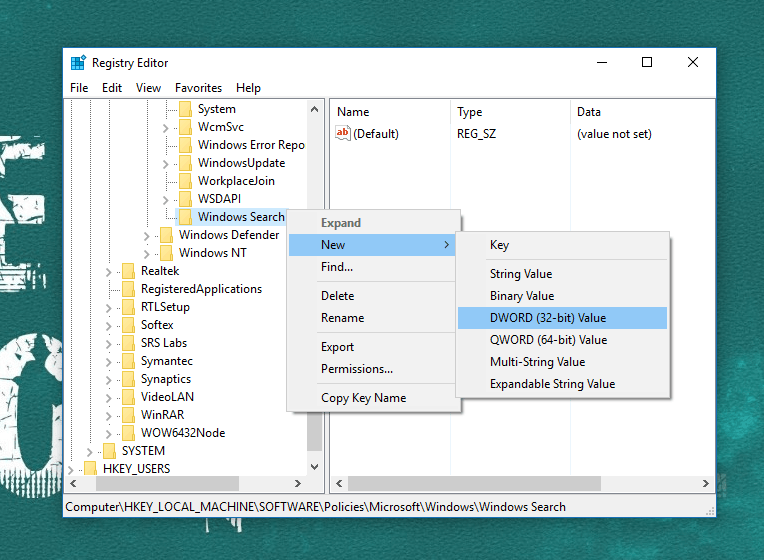Expand the RTLSetup key
Image resolution: width=764 pixels, height=560 pixels.
[x=109, y=308]
